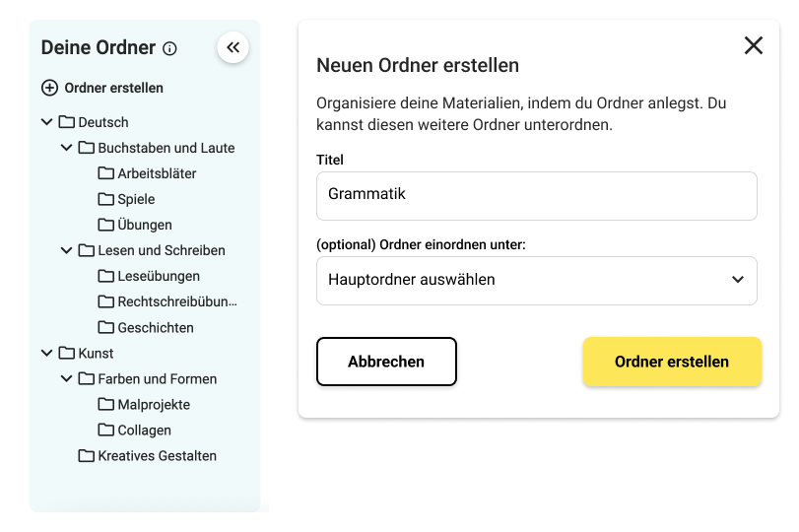Screen dimensions: 799x532
Task: Collapse the Lesen und Schreiben chevron
Action: tap(66, 250)
